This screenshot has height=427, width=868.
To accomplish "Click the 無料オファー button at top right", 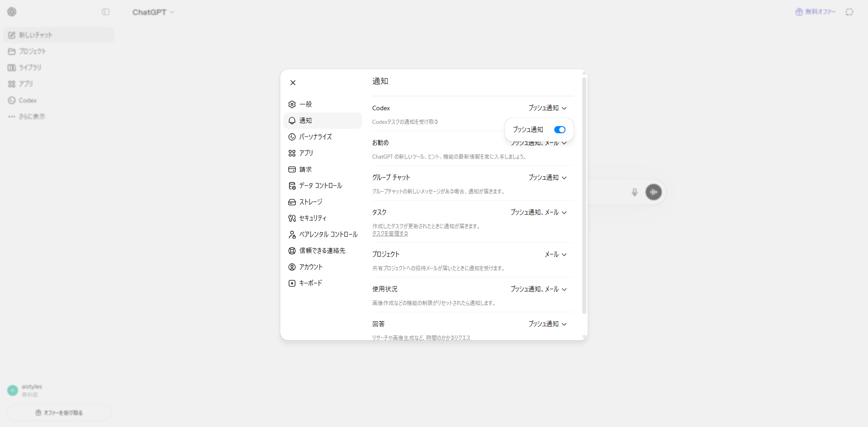I will pos(816,12).
